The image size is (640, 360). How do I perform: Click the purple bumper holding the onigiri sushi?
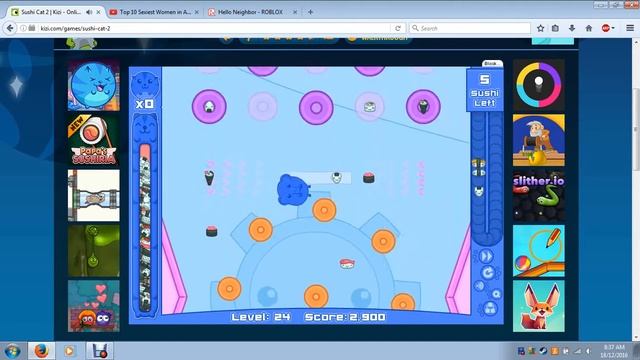(x=209, y=107)
